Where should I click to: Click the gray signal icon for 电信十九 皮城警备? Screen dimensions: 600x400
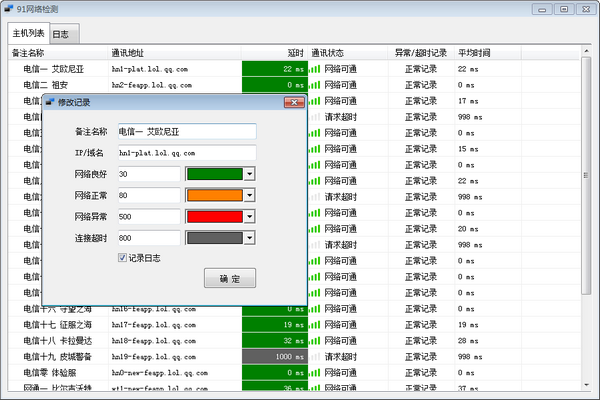pos(315,357)
